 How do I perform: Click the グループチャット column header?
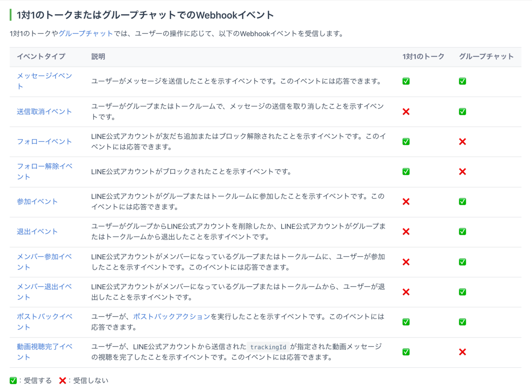tap(486, 57)
